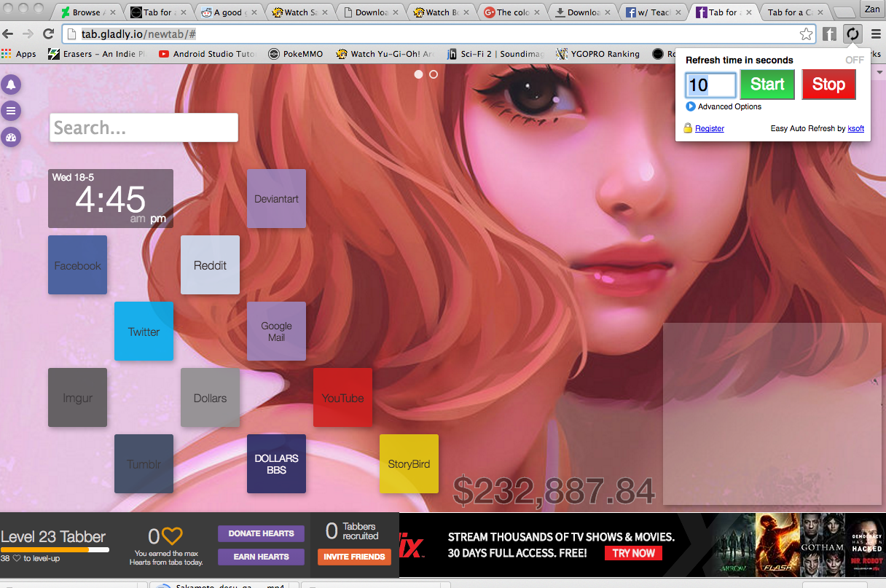Open the StoryBird tile
The height and width of the screenshot is (588, 886).
(409, 464)
